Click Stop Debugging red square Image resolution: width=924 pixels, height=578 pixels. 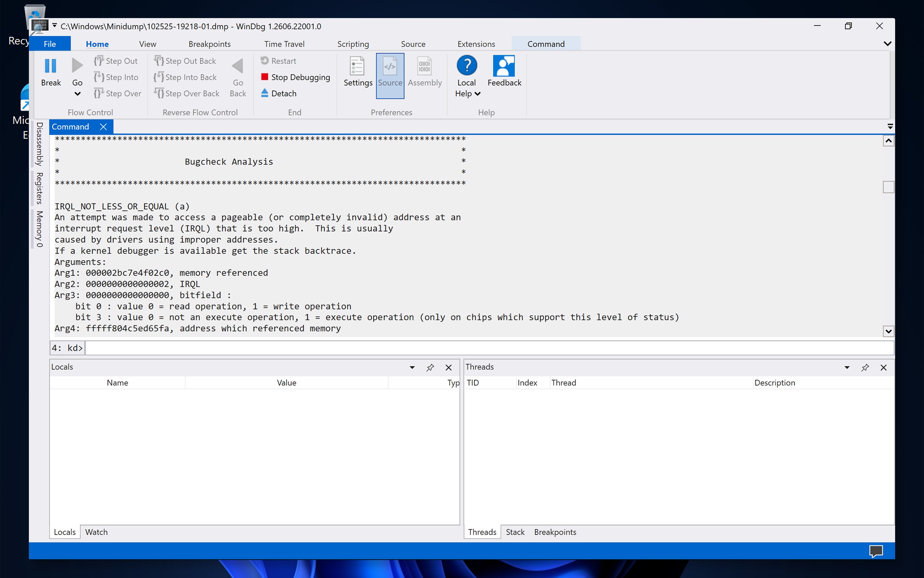coord(265,77)
